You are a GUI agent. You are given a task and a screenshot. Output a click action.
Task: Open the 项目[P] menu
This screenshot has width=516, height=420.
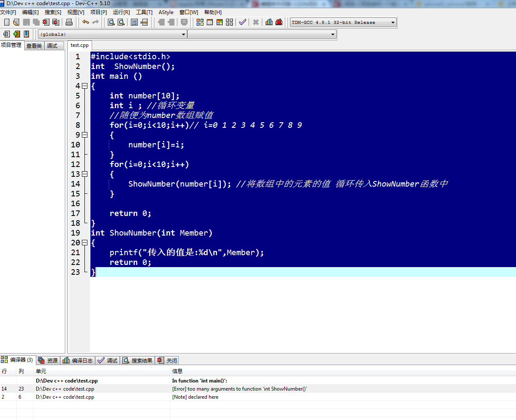click(x=99, y=12)
